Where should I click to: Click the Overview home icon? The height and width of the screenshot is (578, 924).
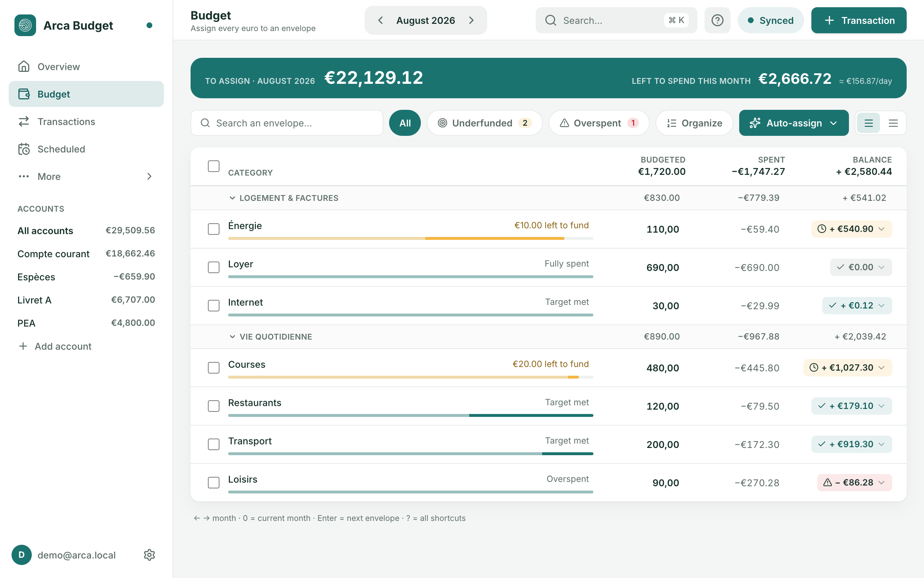pos(24,66)
